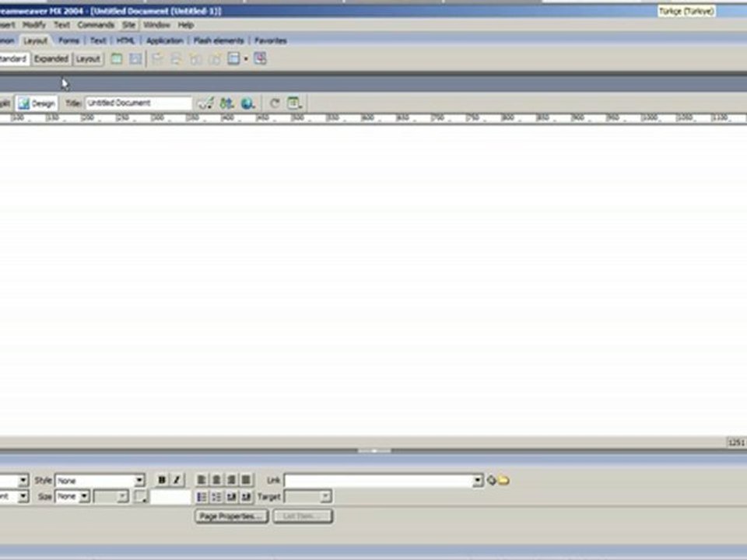Image resolution: width=747 pixels, height=560 pixels.
Task: Click the Page Properties button
Action: [x=232, y=516]
